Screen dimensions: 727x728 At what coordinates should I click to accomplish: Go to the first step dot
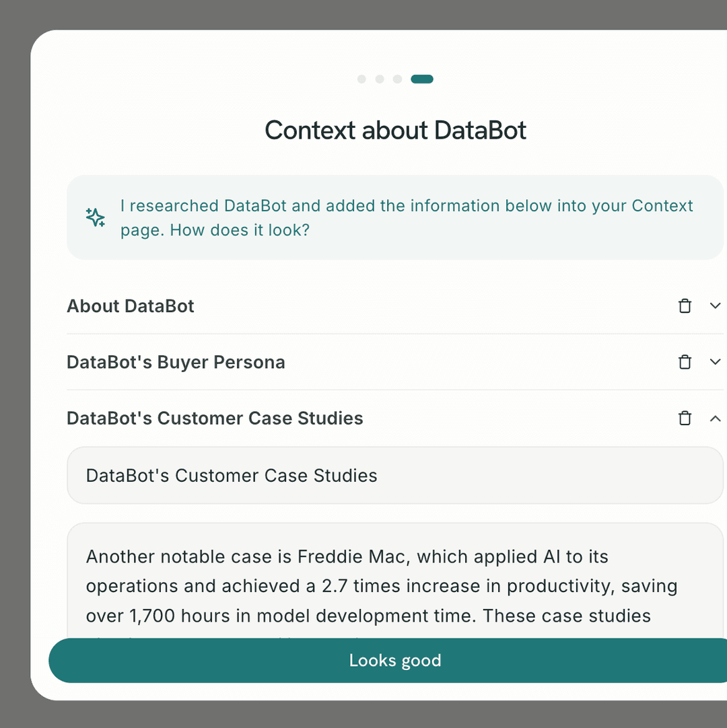(x=361, y=79)
